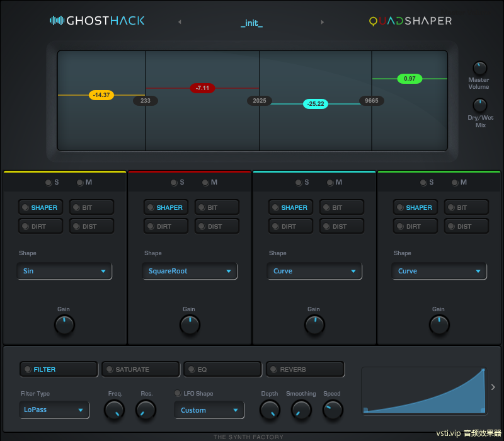Open the LoPass Filter Type dropdown
The height and width of the screenshot is (441, 504).
click(x=54, y=409)
